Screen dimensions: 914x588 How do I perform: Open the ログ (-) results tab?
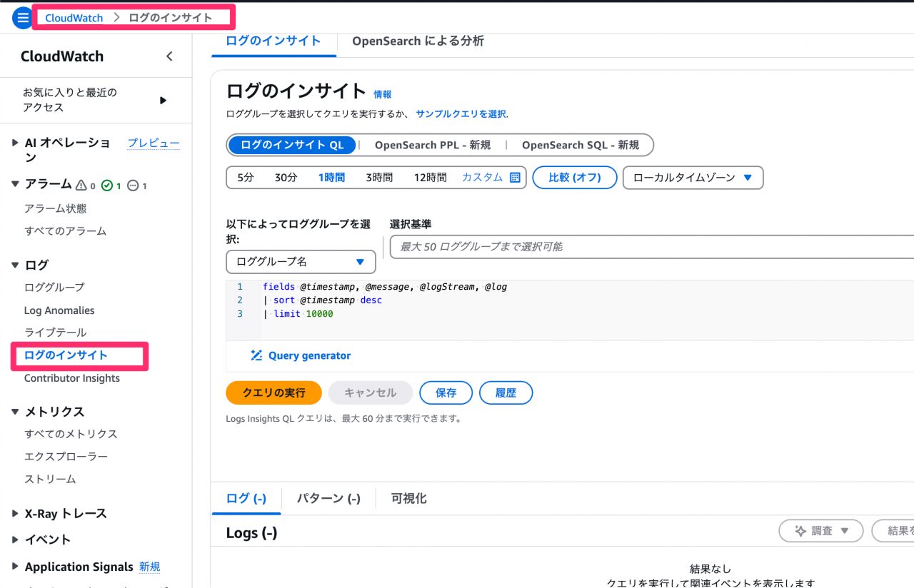[x=246, y=498]
